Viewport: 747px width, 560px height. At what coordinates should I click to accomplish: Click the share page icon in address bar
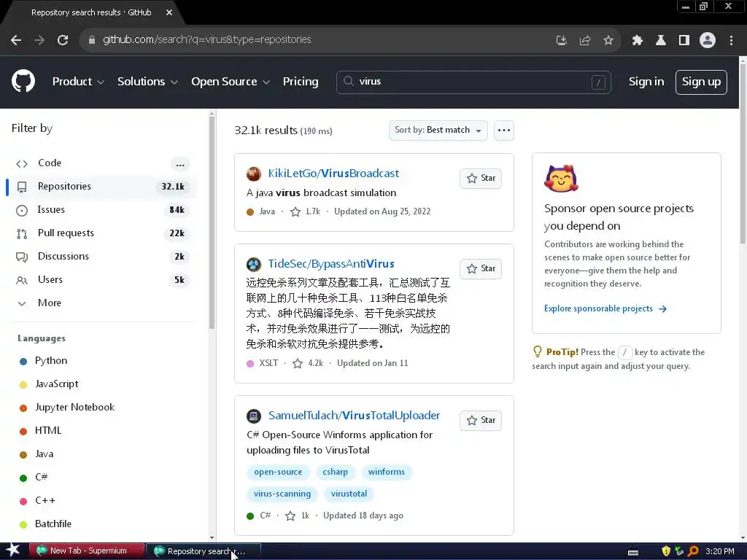tap(585, 41)
